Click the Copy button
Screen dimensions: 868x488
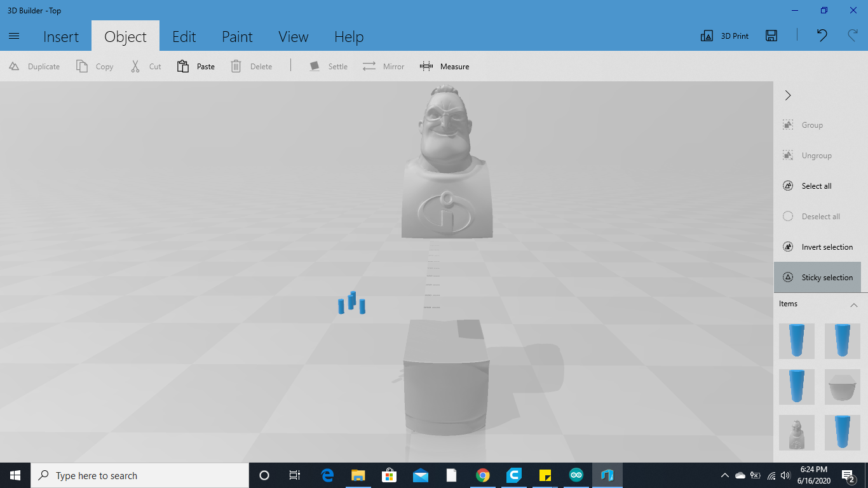tap(94, 65)
